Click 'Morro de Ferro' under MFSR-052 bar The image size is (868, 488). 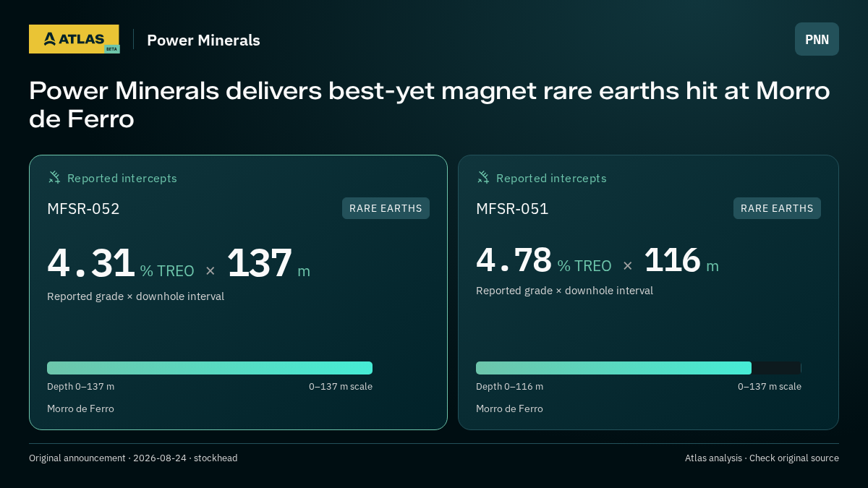(x=80, y=409)
